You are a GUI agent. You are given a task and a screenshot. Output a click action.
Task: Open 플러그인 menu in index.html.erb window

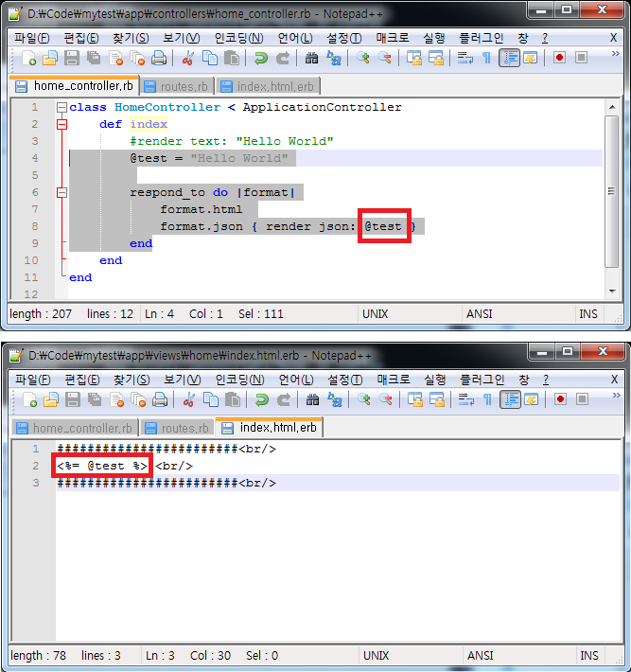(482, 380)
